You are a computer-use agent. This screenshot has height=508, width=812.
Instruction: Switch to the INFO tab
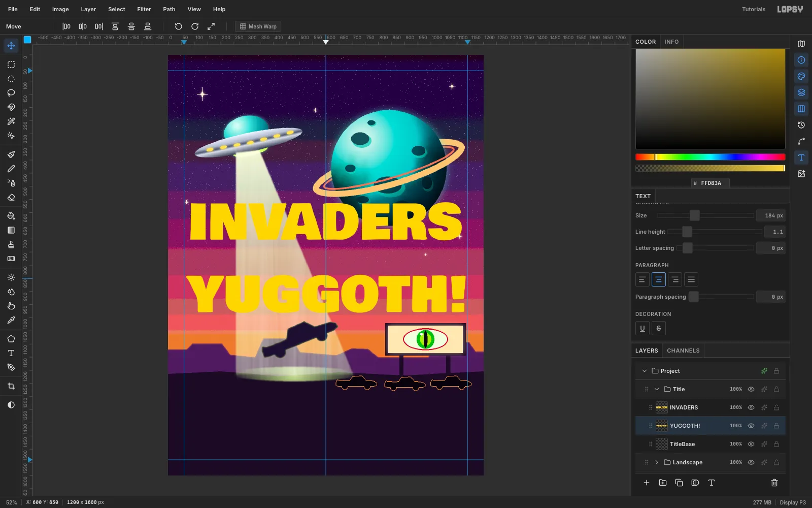click(x=671, y=42)
